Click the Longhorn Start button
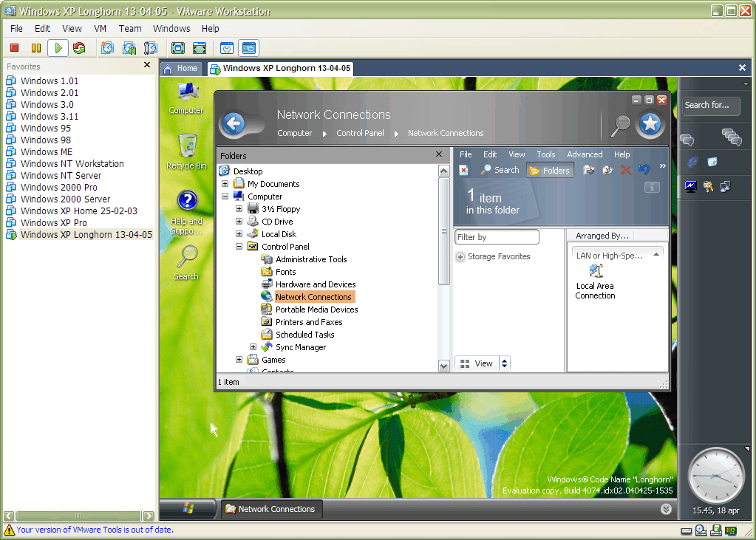Image resolution: width=756 pixels, height=540 pixels. pos(188,509)
